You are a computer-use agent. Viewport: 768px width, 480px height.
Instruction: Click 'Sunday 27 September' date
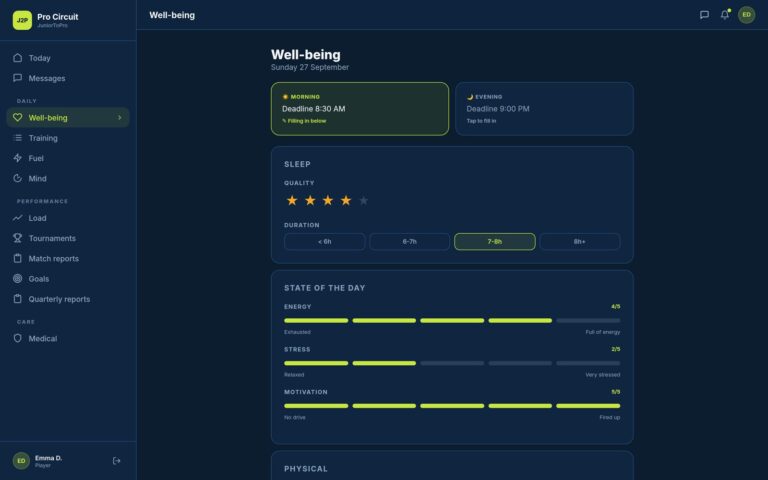click(310, 67)
